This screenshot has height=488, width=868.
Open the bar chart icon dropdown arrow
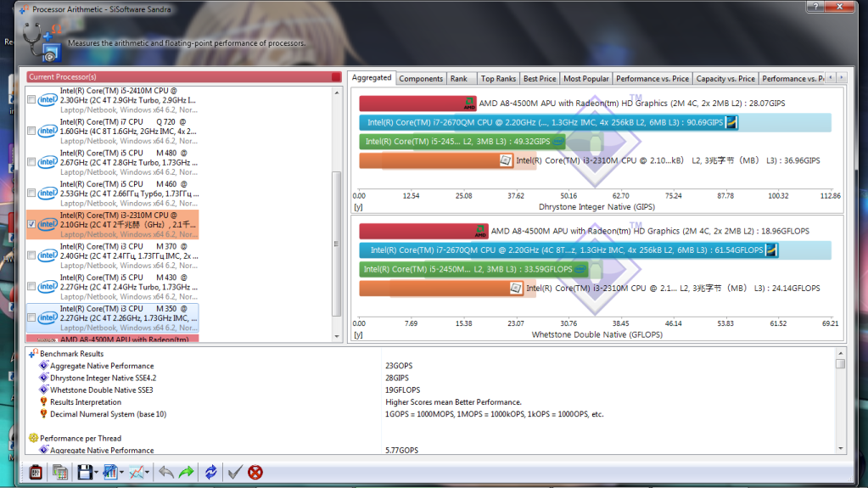(122, 473)
